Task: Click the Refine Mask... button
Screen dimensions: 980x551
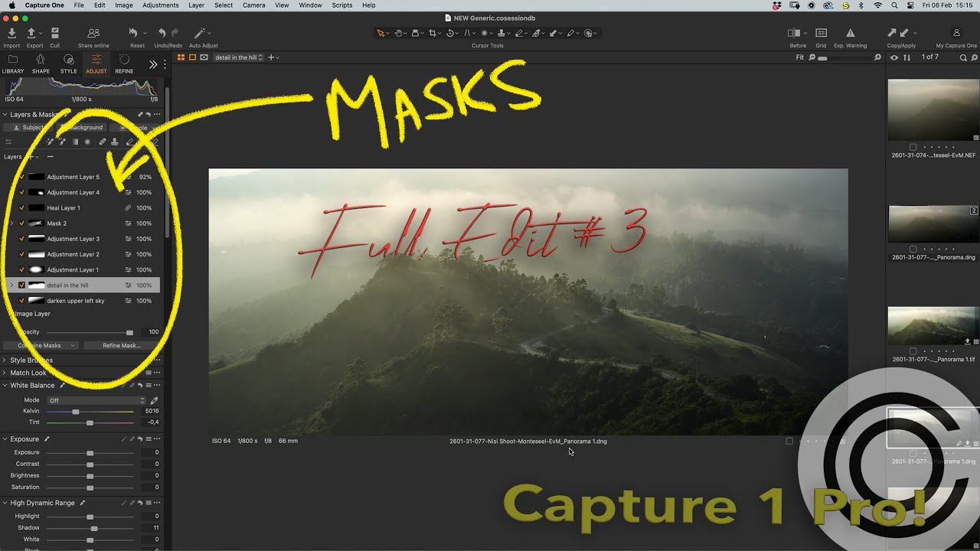Action: (x=122, y=346)
